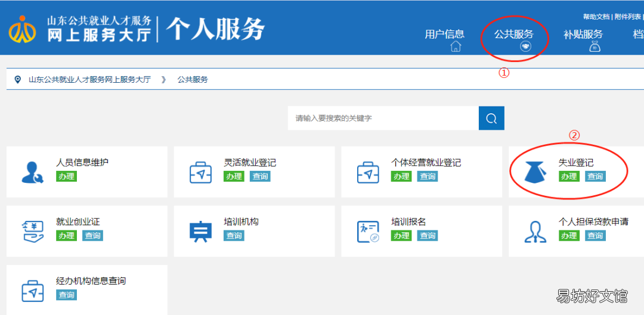Click the 失业登记 icon

pyautogui.click(x=535, y=172)
